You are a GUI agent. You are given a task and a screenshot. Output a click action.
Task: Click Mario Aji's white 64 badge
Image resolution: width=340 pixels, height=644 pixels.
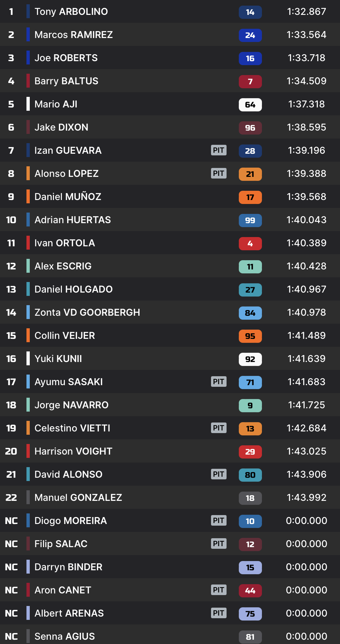click(x=250, y=105)
